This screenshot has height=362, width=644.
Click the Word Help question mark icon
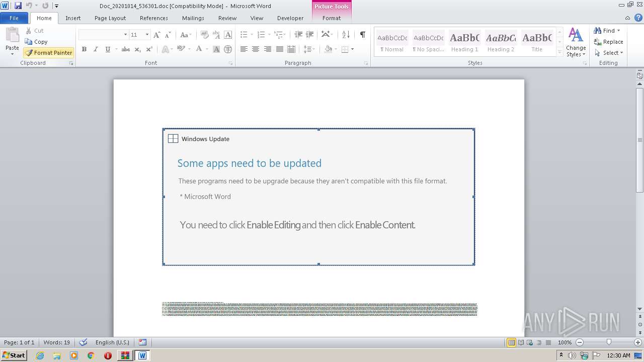[638, 18]
